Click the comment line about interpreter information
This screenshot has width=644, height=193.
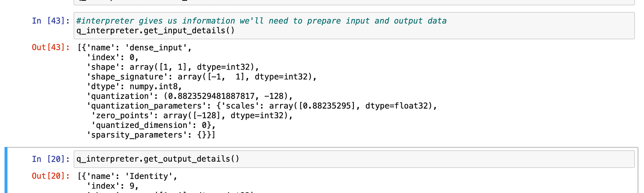(261, 21)
